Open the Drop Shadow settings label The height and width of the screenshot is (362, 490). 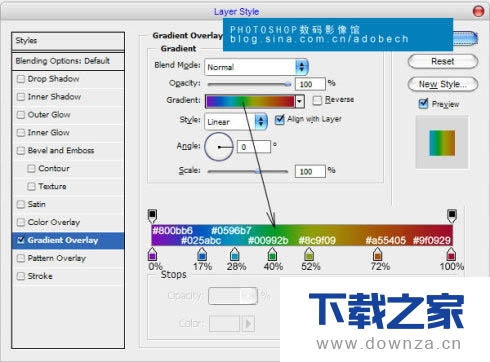pos(53,79)
